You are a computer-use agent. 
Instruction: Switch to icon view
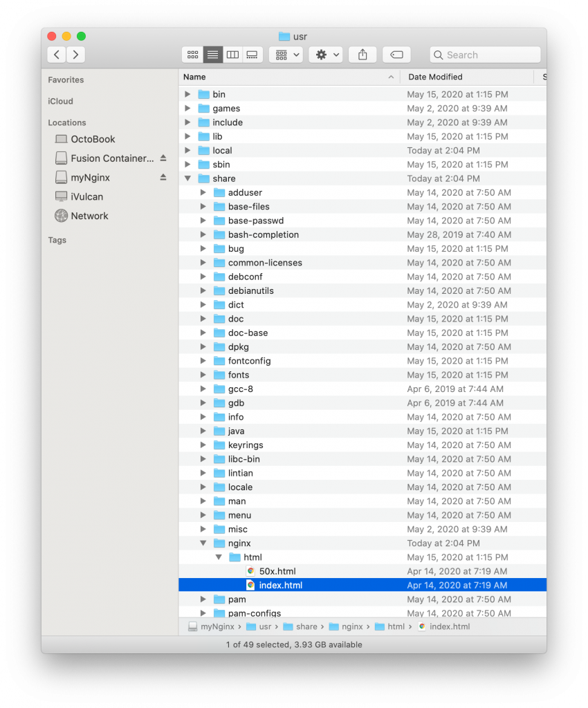[193, 55]
